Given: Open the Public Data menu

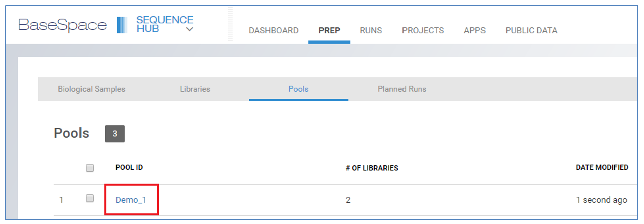Looking at the screenshot, I should click(x=531, y=31).
